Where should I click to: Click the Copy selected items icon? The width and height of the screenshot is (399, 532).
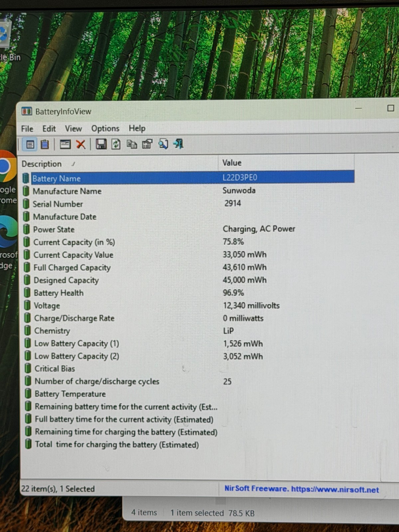point(132,144)
